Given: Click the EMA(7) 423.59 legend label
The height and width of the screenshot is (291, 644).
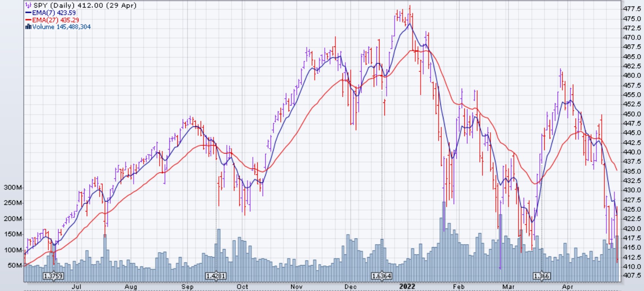Looking at the screenshot, I should 54,13.
